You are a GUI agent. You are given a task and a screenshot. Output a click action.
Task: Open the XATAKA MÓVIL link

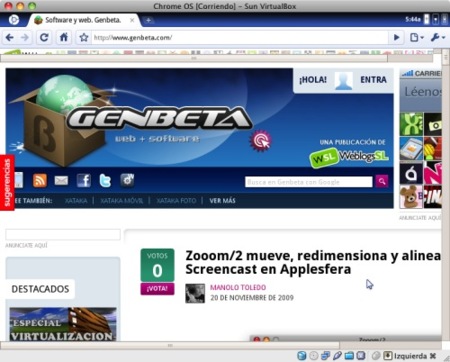121,201
